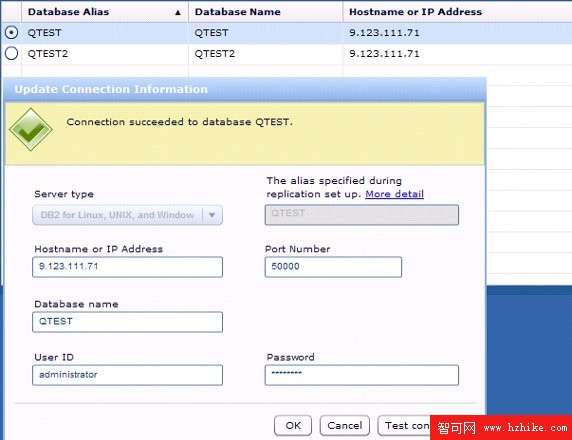Click the connection succeeded message text
The height and width of the screenshot is (440, 572).
pos(179,122)
